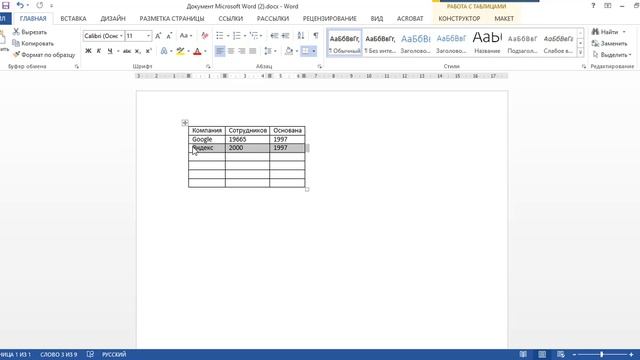
Task: Show paragraph marks ¶
Action: point(316,36)
